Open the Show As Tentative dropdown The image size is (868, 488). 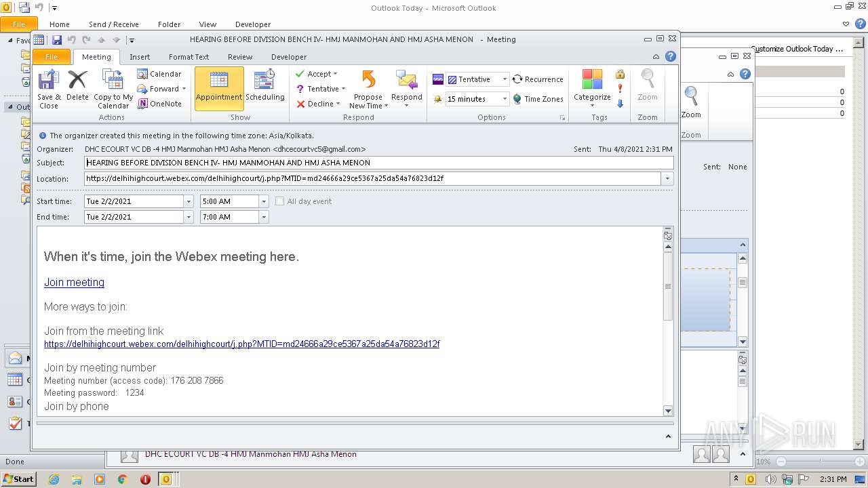coord(505,79)
